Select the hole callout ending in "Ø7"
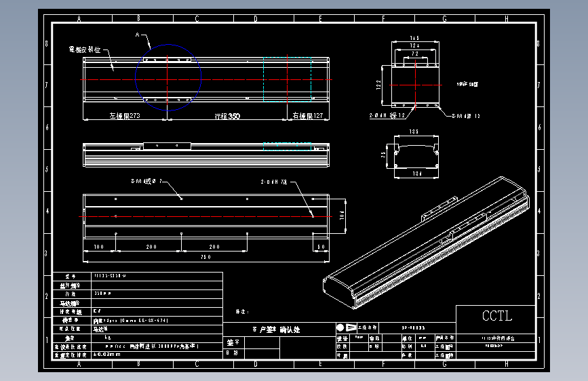Image resolution: width=588 pixels, height=381 pixels. (146, 182)
